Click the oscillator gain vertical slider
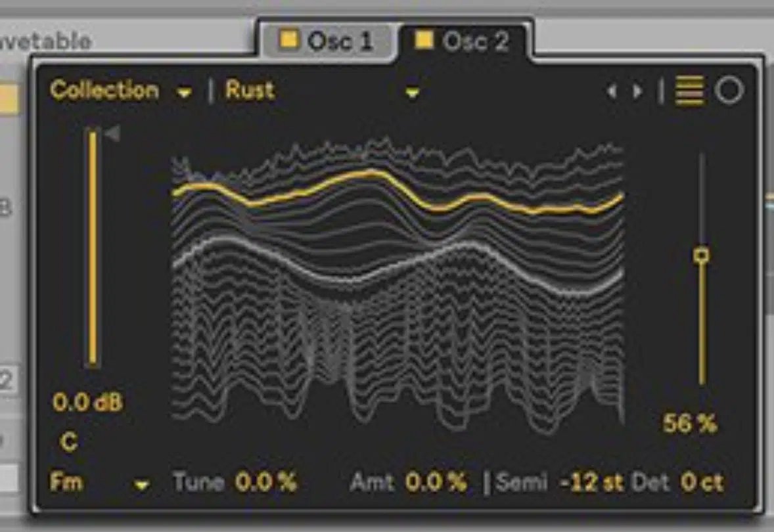Viewport: 774px width, 532px height. pos(93,248)
